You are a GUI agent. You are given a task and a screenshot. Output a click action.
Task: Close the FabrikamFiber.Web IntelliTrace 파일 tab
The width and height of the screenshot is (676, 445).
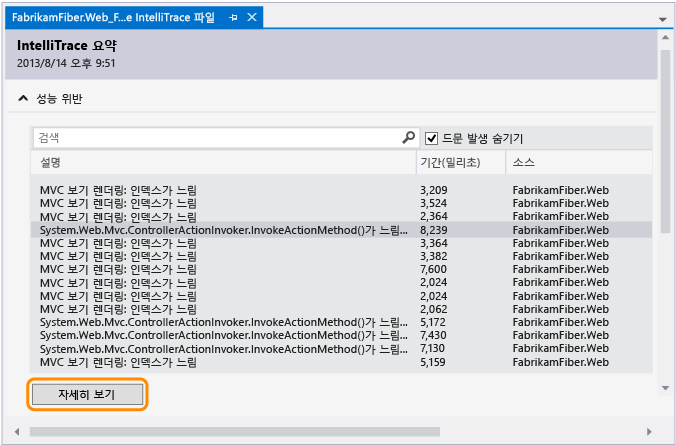[252, 17]
